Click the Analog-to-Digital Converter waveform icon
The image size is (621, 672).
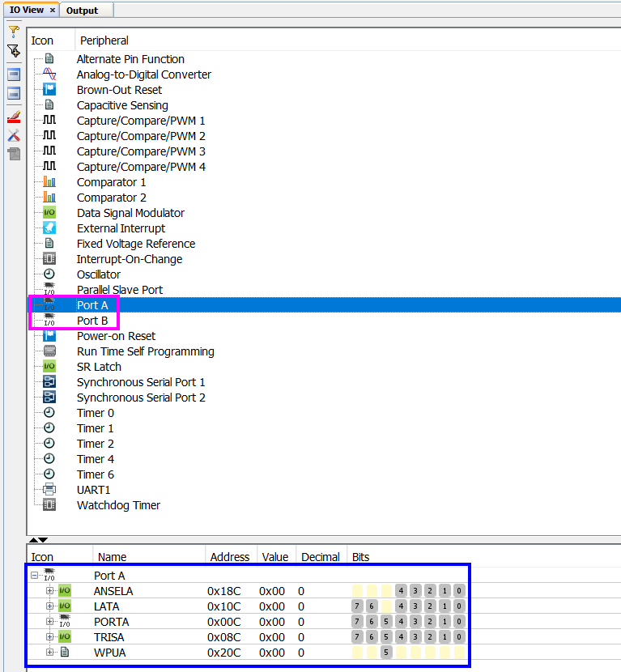[49, 74]
